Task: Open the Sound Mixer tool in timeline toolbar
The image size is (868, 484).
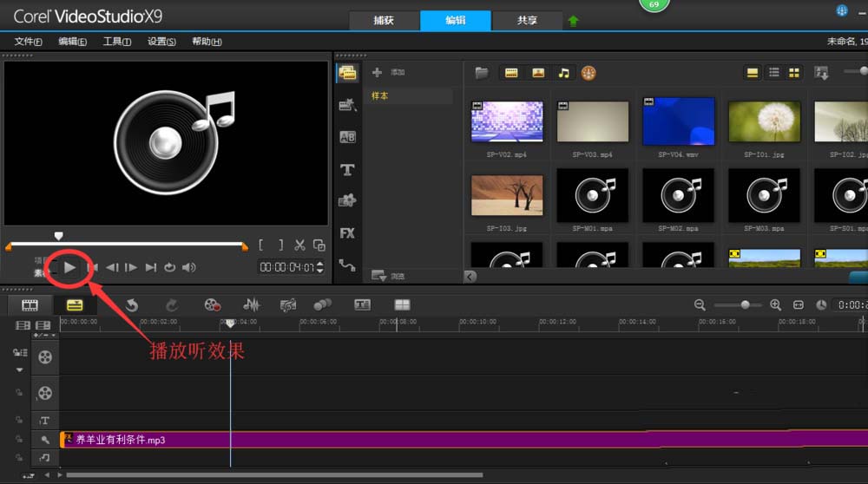Action: [252, 304]
